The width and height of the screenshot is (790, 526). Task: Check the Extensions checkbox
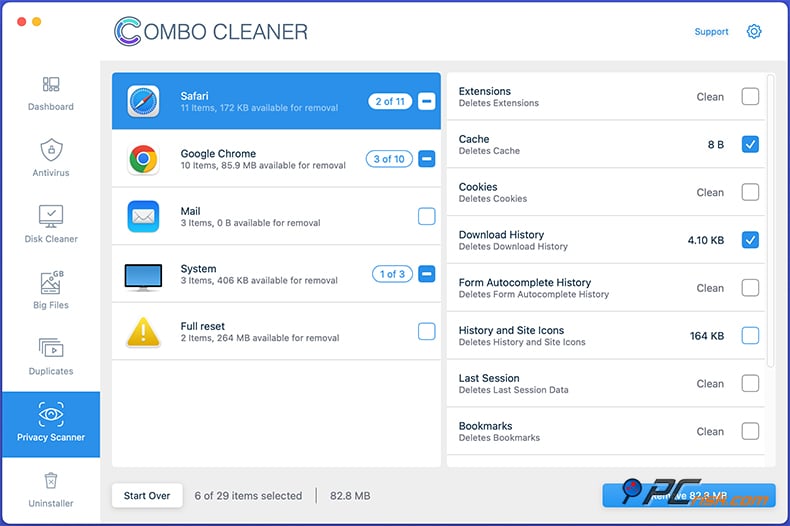(x=750, y=96)
